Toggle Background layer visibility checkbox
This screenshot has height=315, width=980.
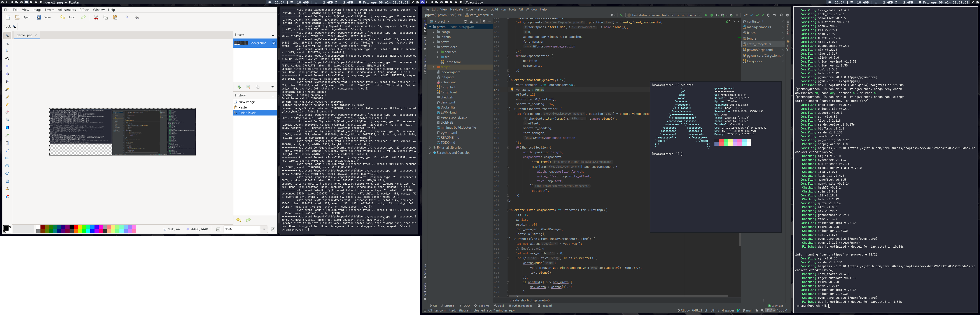coord(273,43)
